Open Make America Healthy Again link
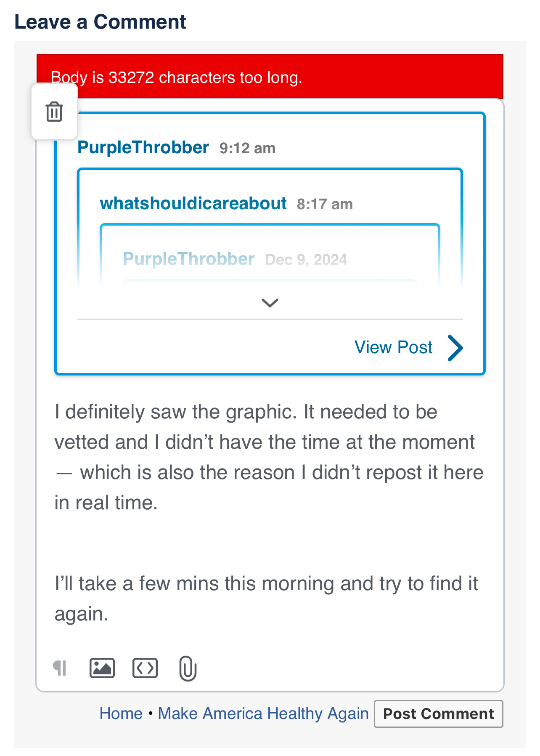The width and height of the screenshot is (540, 756). [263, 713]
